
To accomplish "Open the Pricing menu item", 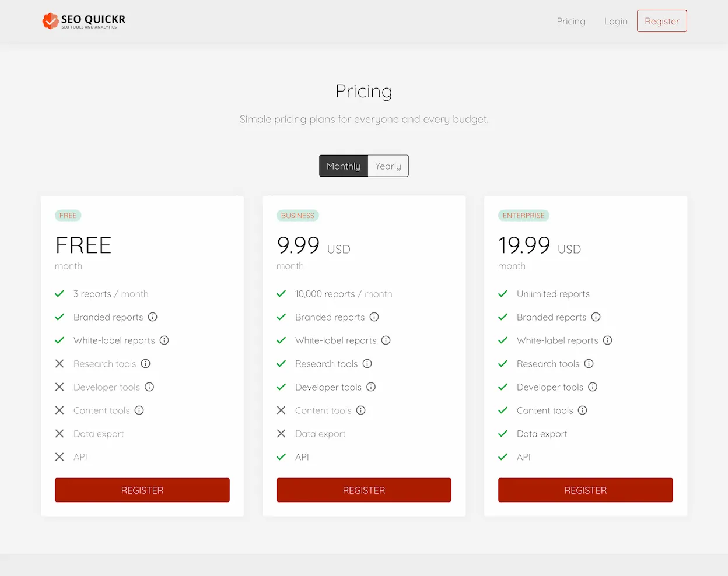I will tap(570, 21).
